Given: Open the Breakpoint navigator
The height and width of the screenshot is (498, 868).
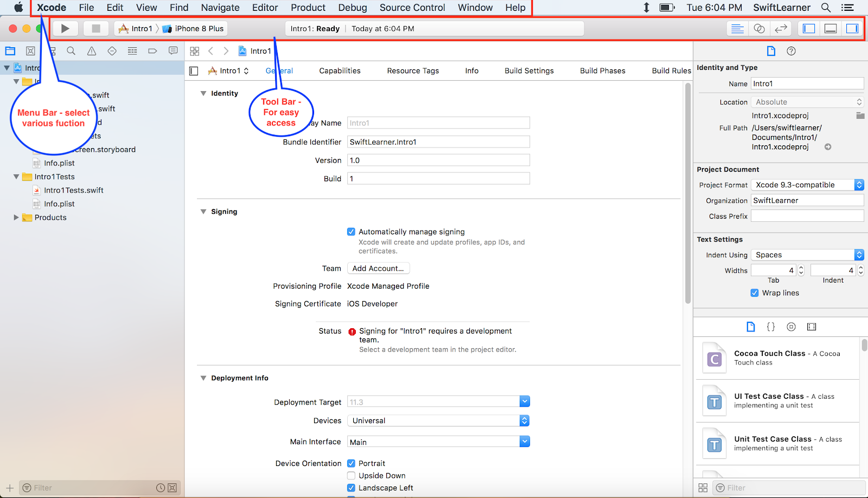Looking at the screenshot, I should point(152,51).
